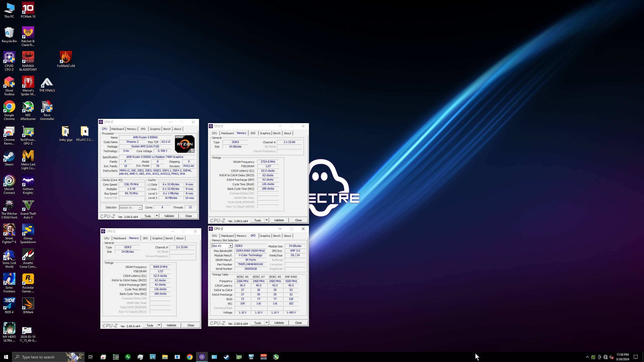Open Ubisoft Connect desktop shortcut
This screenshot has height=362, width=644.
pos(9,184)
